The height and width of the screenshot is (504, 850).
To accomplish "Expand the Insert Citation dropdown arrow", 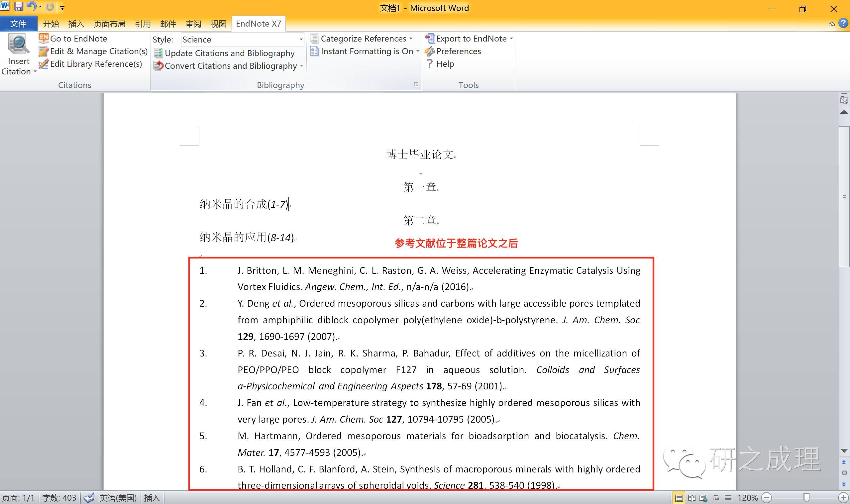I will point(35,72).
